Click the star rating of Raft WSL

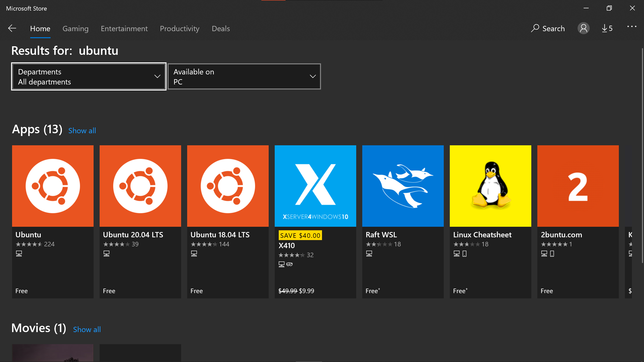tap(379, 244)
